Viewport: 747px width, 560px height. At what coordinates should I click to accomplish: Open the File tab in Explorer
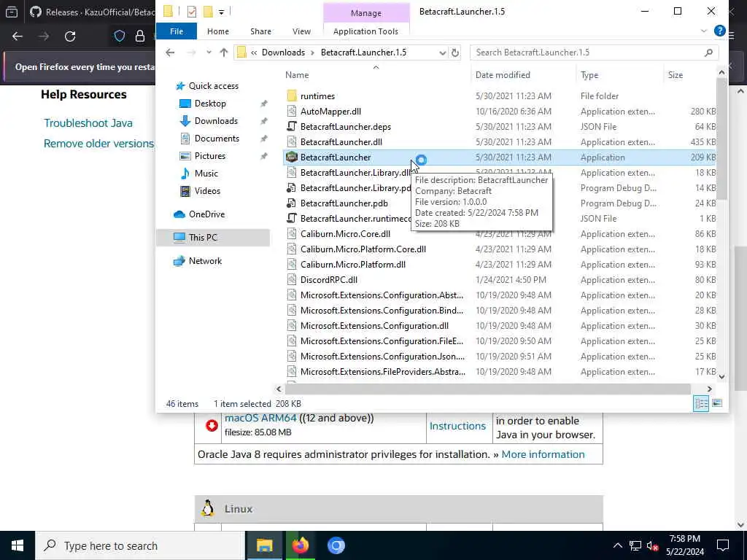pyautogui.click(x=177, y=31)
